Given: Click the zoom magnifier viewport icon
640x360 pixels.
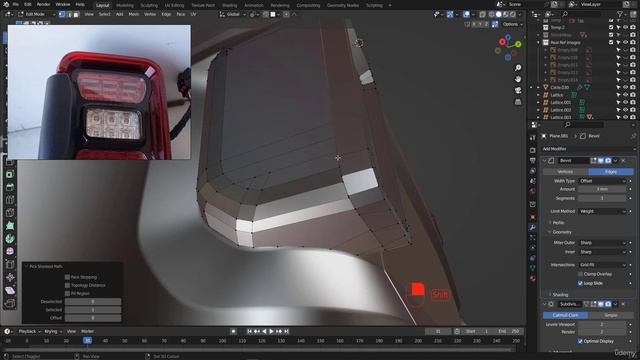Looking at the screenshot, I should coord(518,68).
